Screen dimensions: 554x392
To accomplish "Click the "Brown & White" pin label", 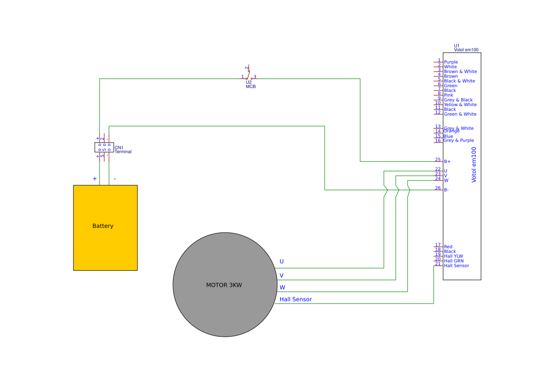I will [x=460, y=71].
